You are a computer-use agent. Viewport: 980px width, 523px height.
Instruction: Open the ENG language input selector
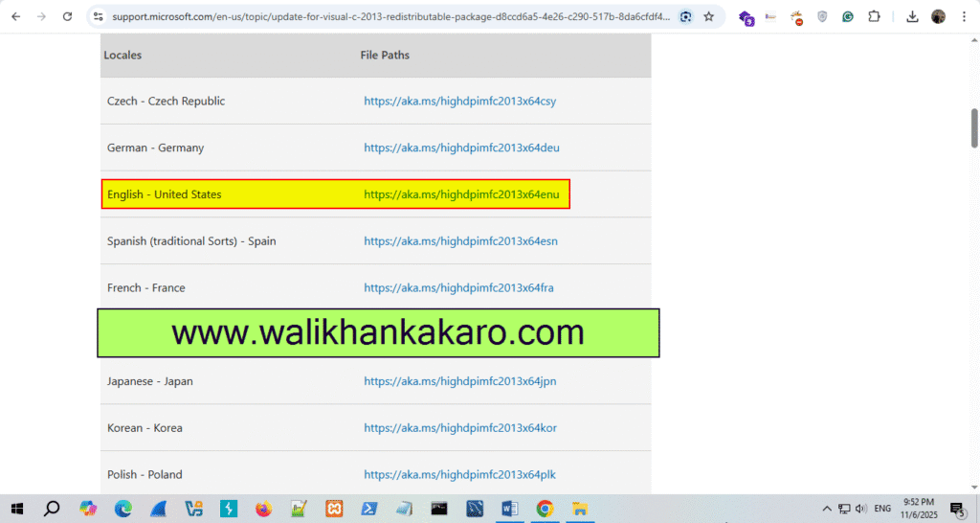click(x=882, y=509)
